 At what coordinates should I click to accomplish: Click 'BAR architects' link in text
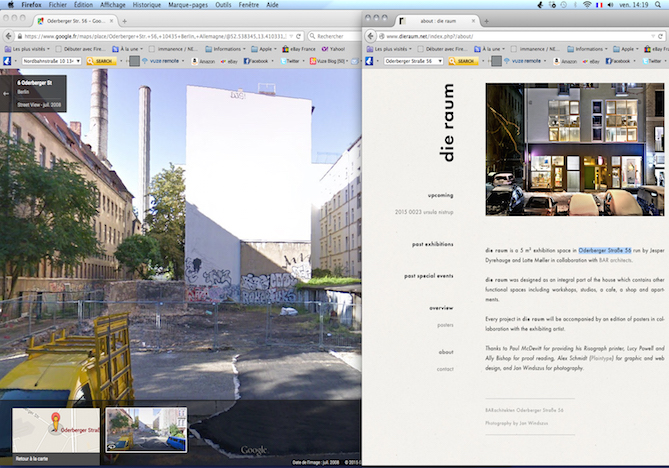coord(615,260)
